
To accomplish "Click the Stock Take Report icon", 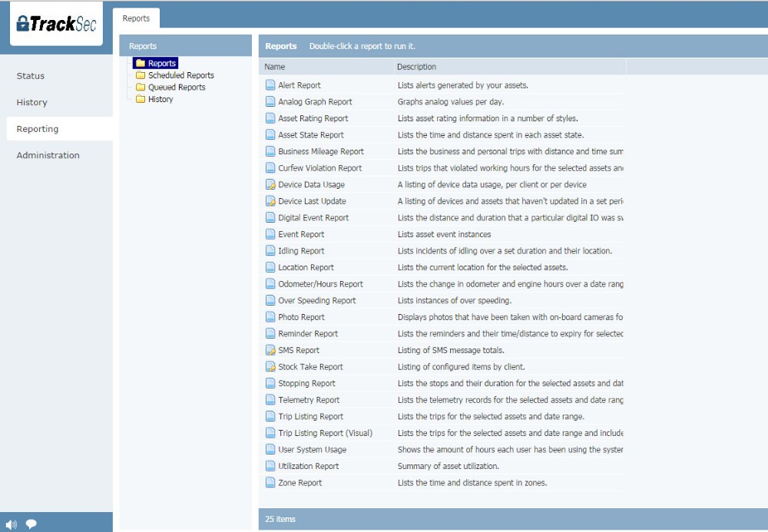I will [x=270, y=366].
